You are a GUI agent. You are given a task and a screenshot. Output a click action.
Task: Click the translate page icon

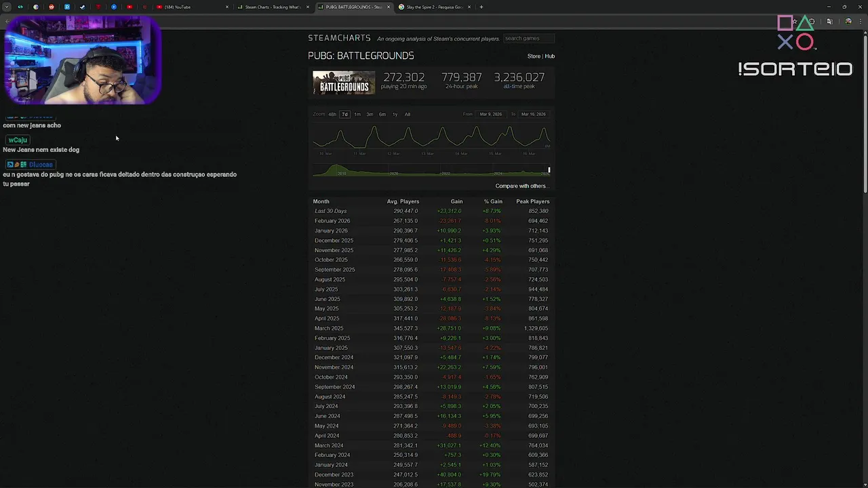click(x=829, y=22)
